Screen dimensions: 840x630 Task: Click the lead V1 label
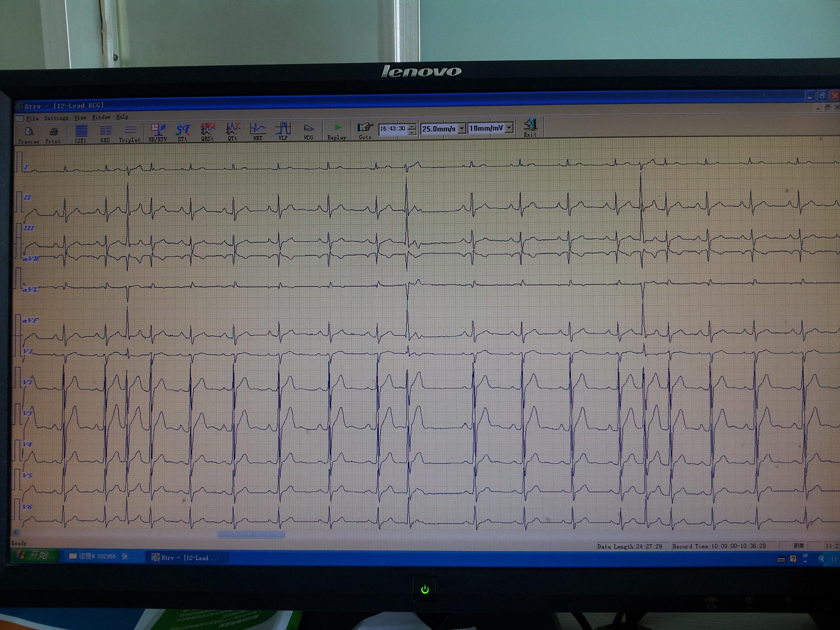[x=28, y=351]
